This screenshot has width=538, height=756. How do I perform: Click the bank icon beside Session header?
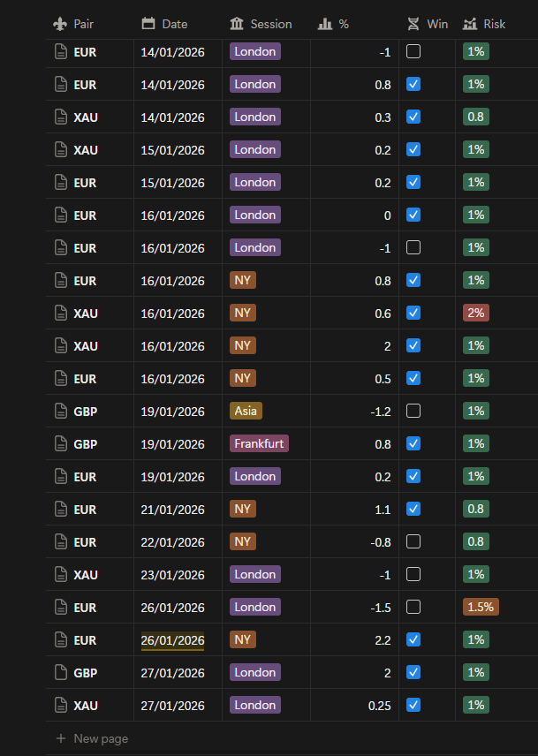[x=237, y=24]
